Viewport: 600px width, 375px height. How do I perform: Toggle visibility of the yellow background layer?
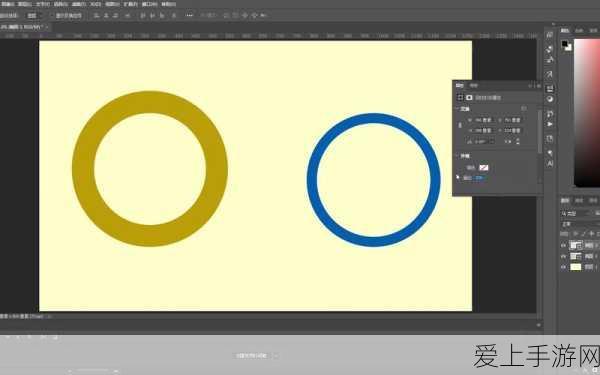(563, 267)
